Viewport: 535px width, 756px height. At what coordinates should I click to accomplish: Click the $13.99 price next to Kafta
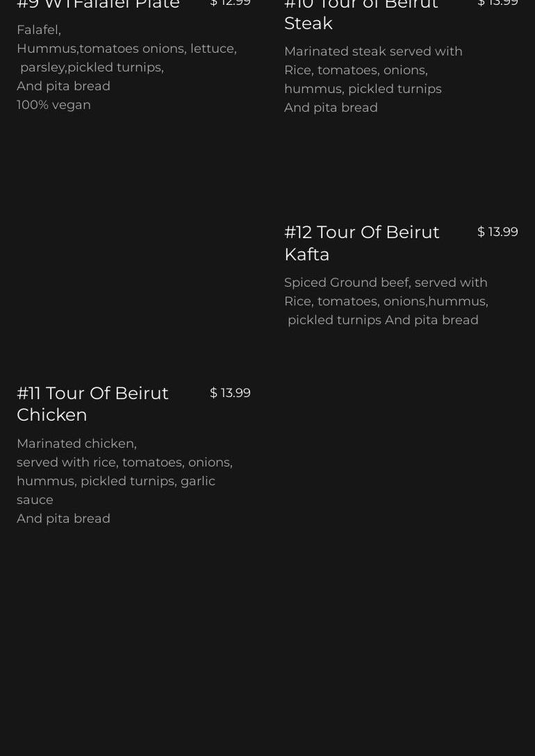tap(497, 232)
